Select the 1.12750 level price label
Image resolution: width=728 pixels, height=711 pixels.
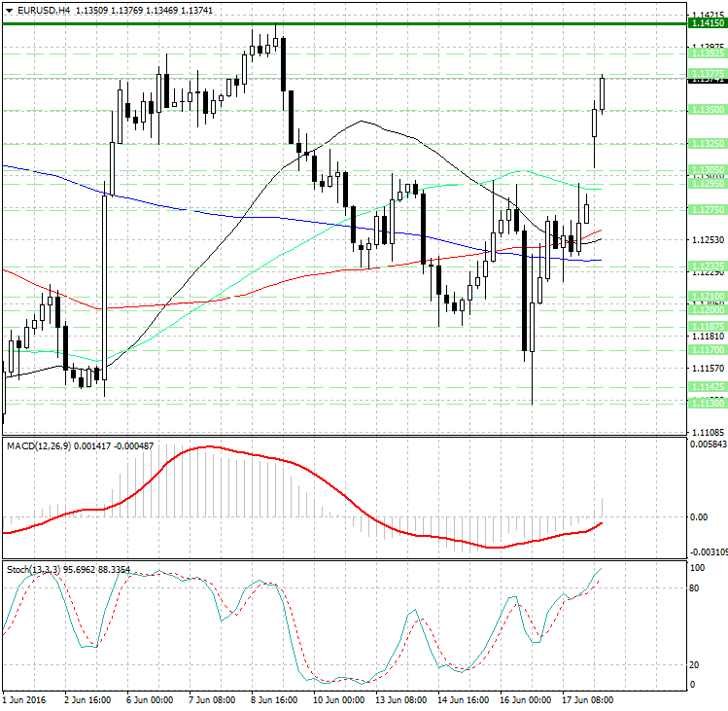point(708,210)
